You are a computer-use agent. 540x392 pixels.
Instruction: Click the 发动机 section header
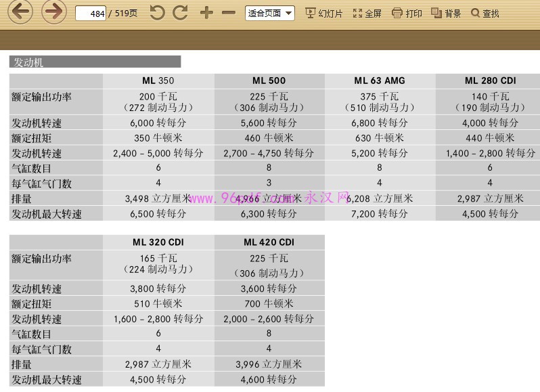coord(95,62)
